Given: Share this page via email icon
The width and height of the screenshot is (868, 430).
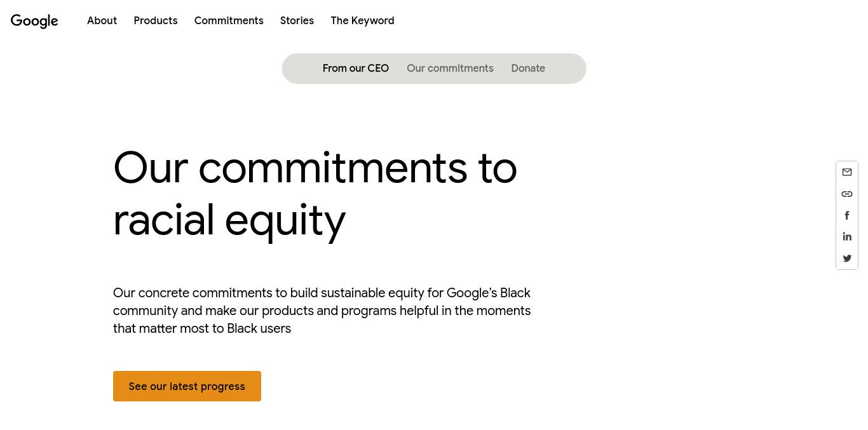Looking at the screenshot, I should pos(847,172).
